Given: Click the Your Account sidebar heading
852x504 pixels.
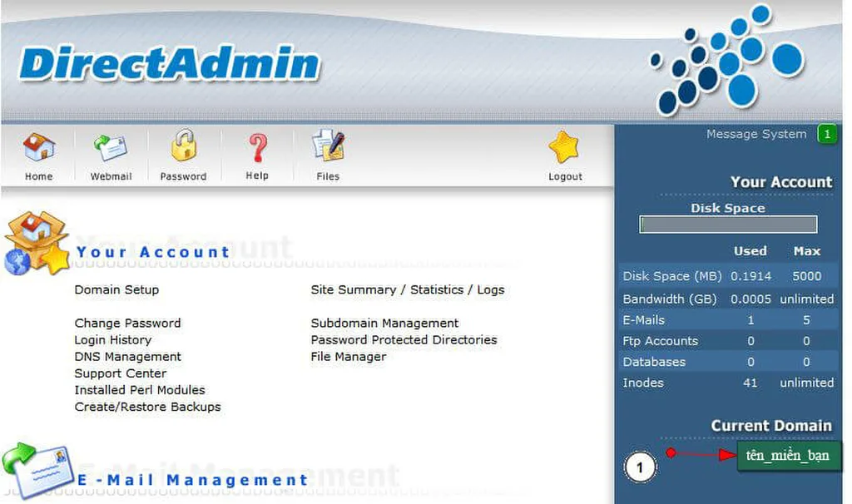Looking at the screenshot, I should click(780, 182).
